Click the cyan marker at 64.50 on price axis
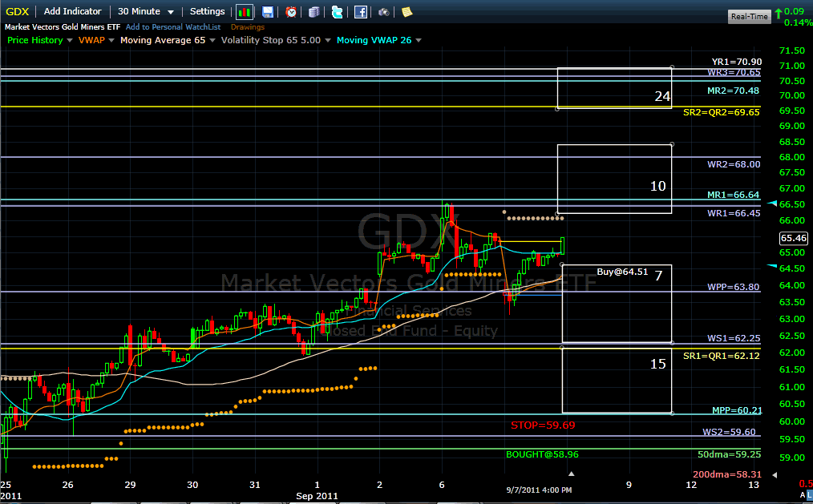Image resolution: width=813 pixels, height=504 pixels. [772, 266]
